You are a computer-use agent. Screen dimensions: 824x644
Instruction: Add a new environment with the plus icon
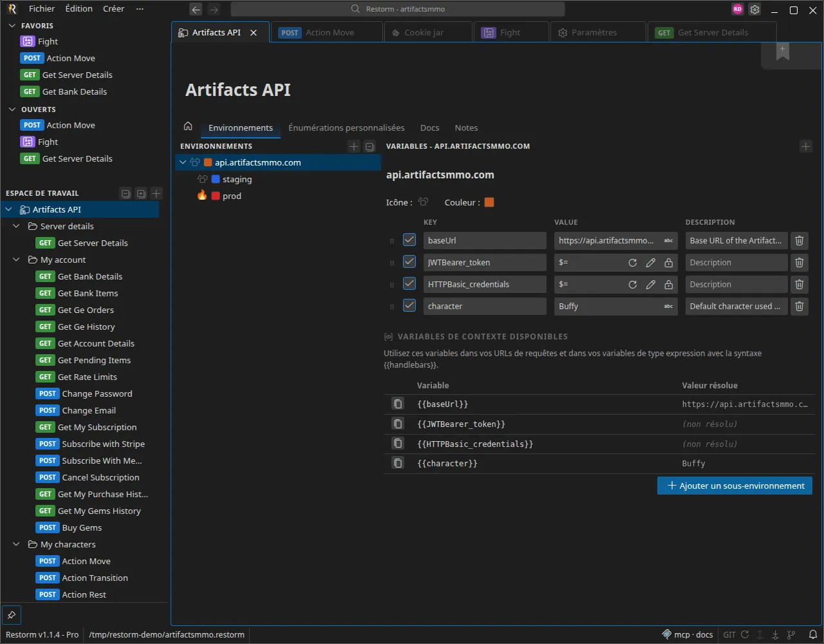353,146
